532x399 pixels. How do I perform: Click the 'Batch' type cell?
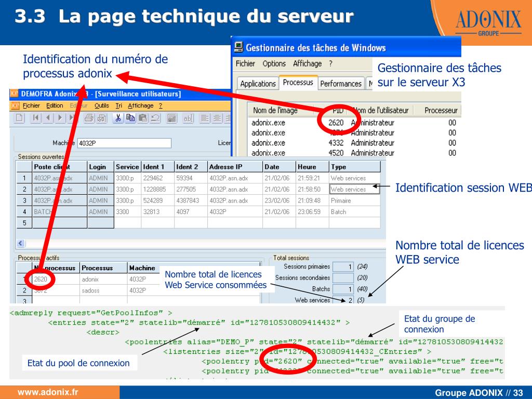355,212
